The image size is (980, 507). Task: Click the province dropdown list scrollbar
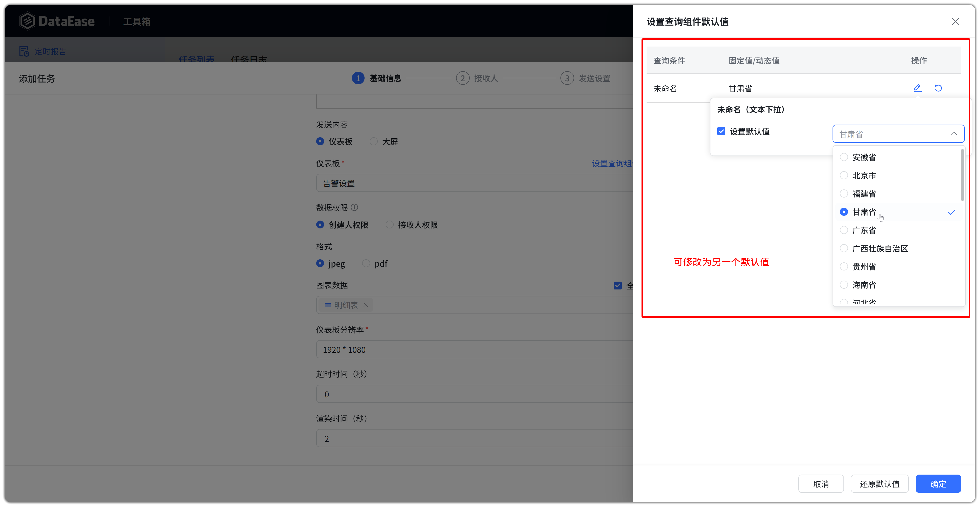(962, 175)
